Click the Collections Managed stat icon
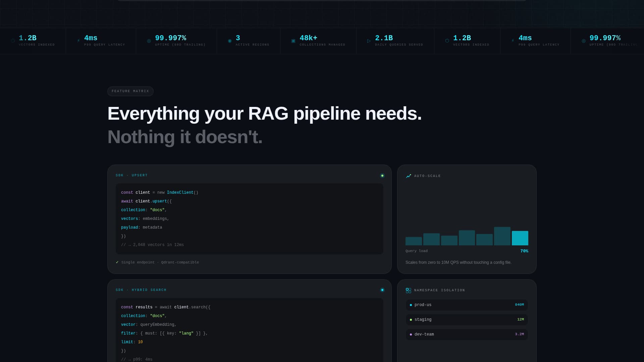This screenshot has height=362, width=644. click(293, 41)
